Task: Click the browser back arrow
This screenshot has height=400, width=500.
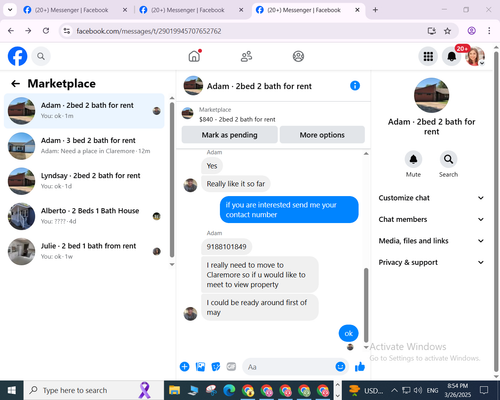Action: tap(11, 31)
